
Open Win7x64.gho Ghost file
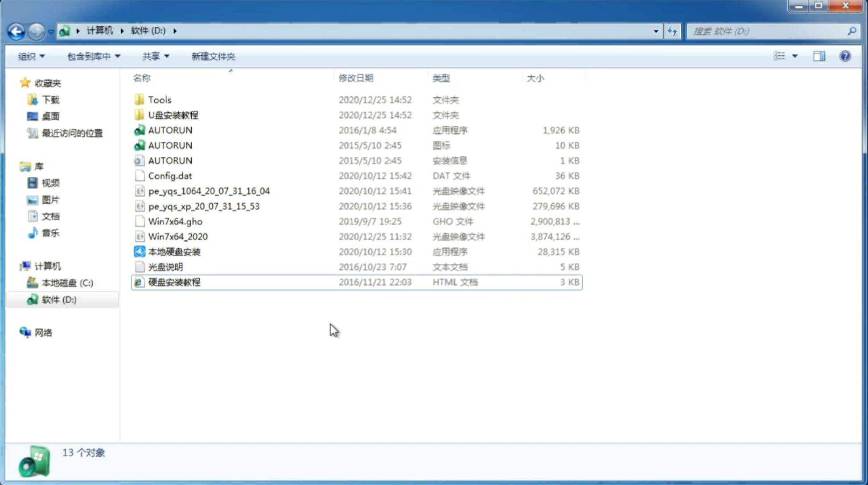click(x=175, y=221)
